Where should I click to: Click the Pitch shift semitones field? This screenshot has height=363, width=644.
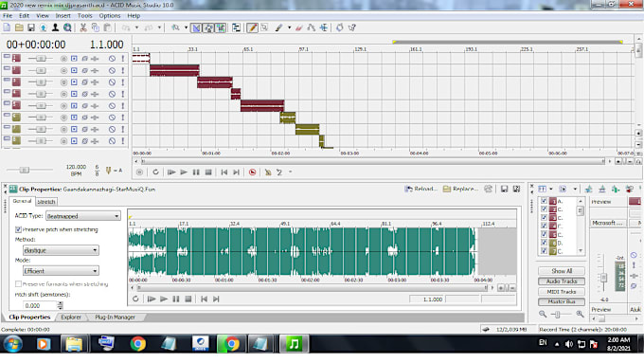(x=40, y=305)
